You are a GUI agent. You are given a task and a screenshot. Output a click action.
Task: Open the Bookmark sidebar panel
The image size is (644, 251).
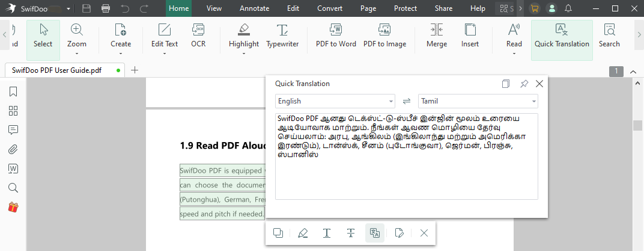coord(13,91)
